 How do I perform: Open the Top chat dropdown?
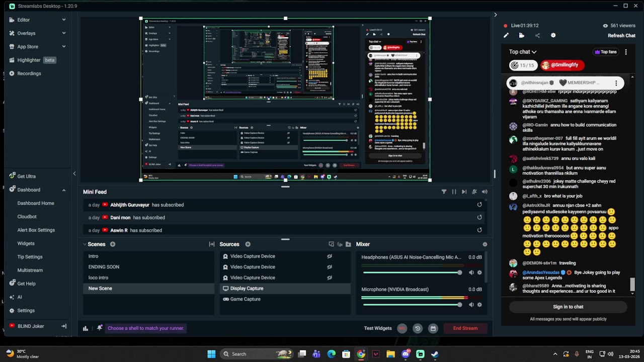pyautogui.click(x=523, y=52)
